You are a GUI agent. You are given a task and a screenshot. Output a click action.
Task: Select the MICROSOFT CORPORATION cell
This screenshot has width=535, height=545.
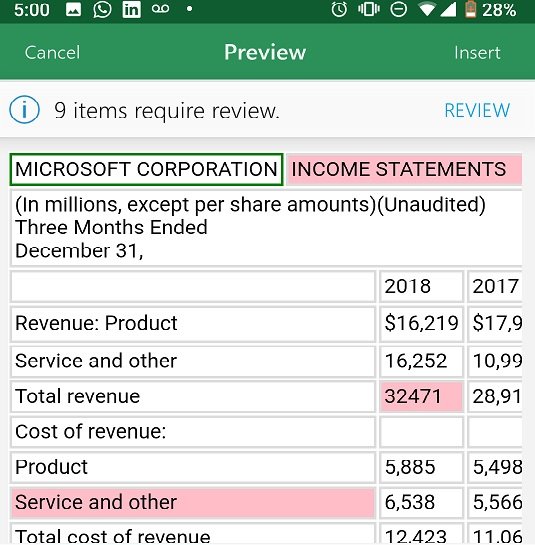(146, 169)
